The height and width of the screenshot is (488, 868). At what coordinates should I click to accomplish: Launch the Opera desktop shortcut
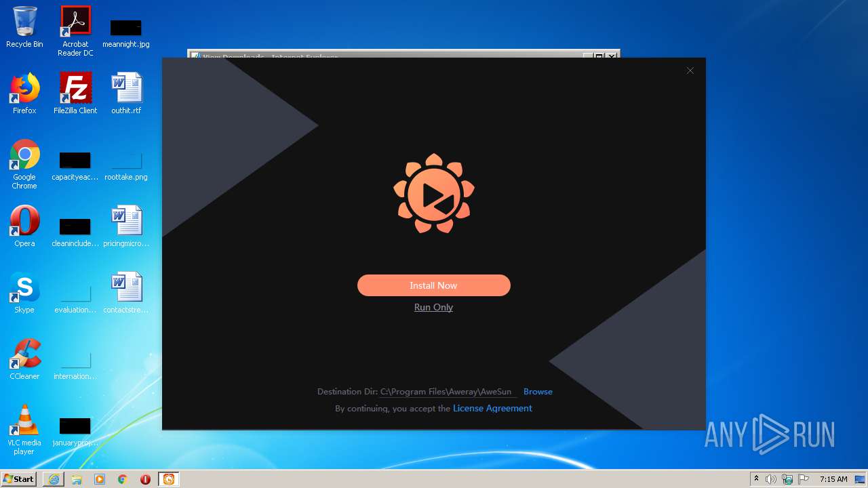point(24,226)
